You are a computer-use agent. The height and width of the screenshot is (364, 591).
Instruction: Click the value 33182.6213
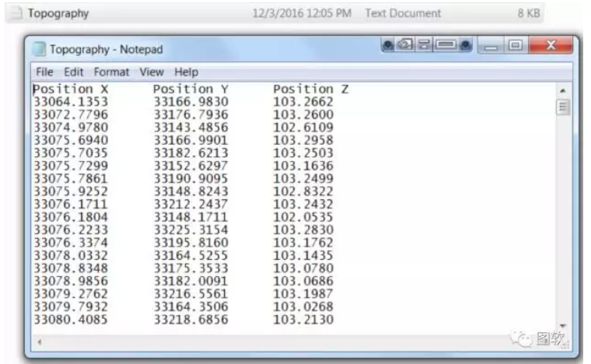[191, 153]
